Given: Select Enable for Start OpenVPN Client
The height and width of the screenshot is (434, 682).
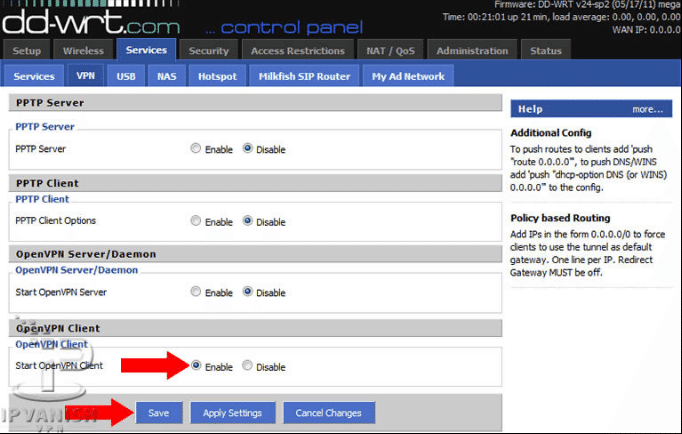Looking at the screenshot, I should click(x=196, y=367).
